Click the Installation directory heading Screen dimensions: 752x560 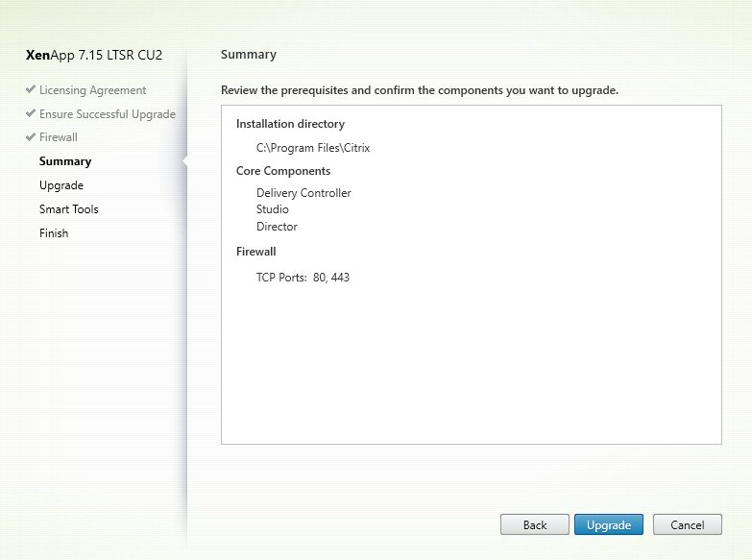point(290,124)
